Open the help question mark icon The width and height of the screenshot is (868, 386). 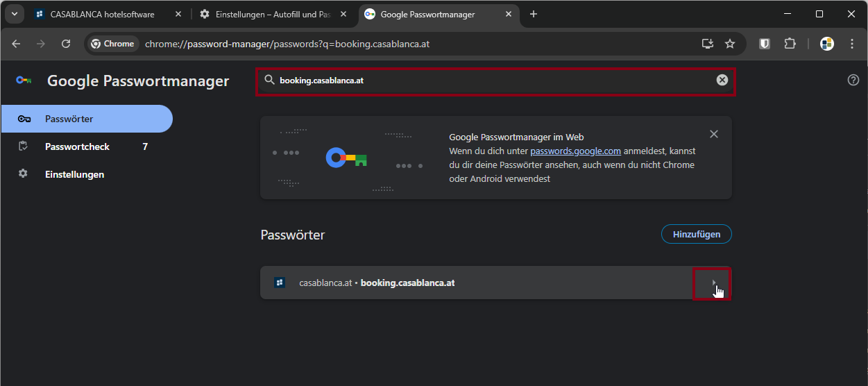[853, 80]
